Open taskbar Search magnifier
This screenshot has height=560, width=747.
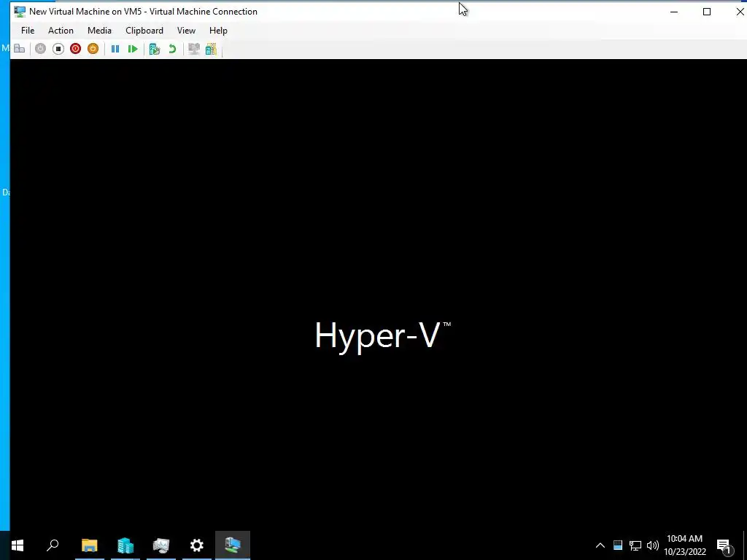(53, 545)
